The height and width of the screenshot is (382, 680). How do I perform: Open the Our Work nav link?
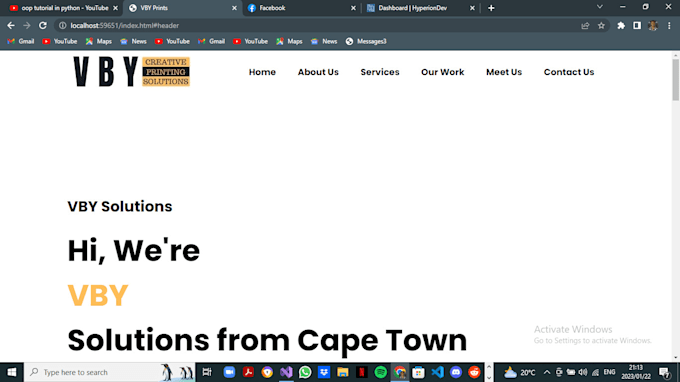[x=442, y=72]
